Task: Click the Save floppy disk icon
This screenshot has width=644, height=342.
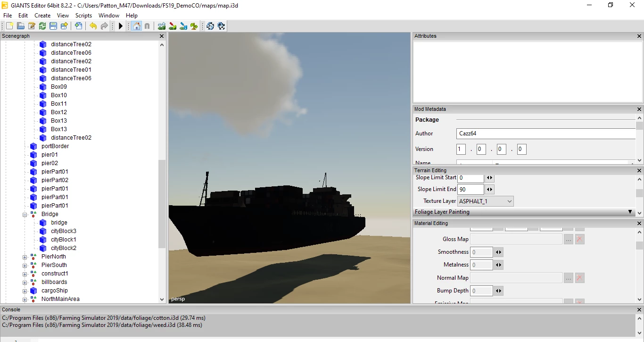Action: (53, 26)
